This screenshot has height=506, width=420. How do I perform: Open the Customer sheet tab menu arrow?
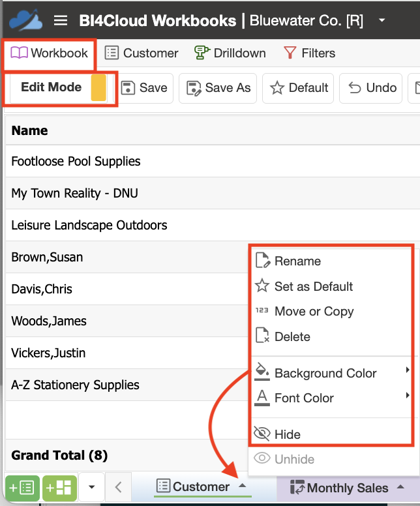click(243, 486)
